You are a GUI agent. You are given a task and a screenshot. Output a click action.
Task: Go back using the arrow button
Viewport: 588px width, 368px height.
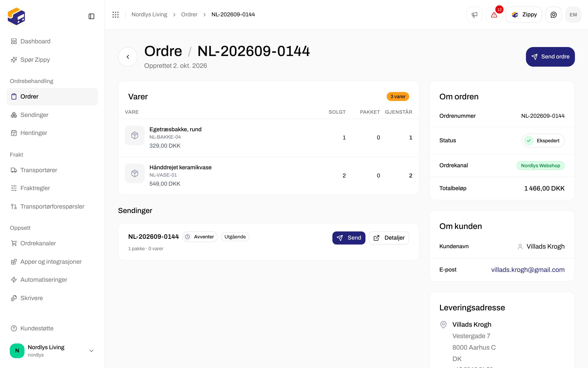point(128,57)
